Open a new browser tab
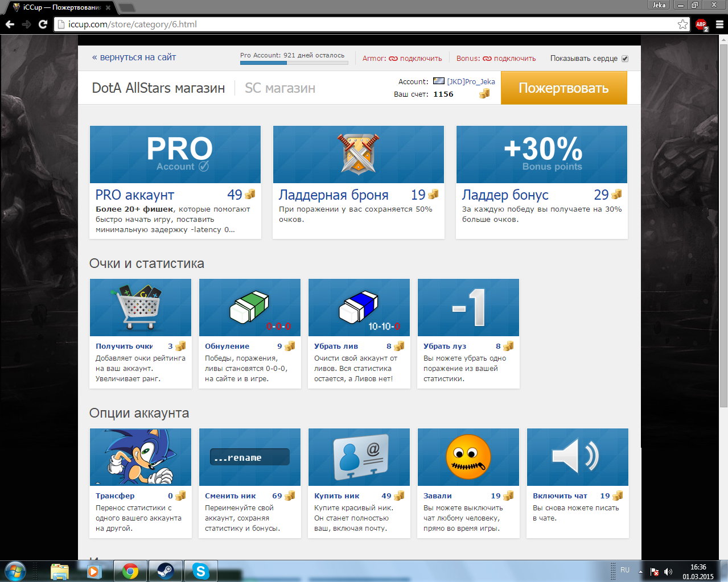 pyautogui.click(x=126, y=7)
